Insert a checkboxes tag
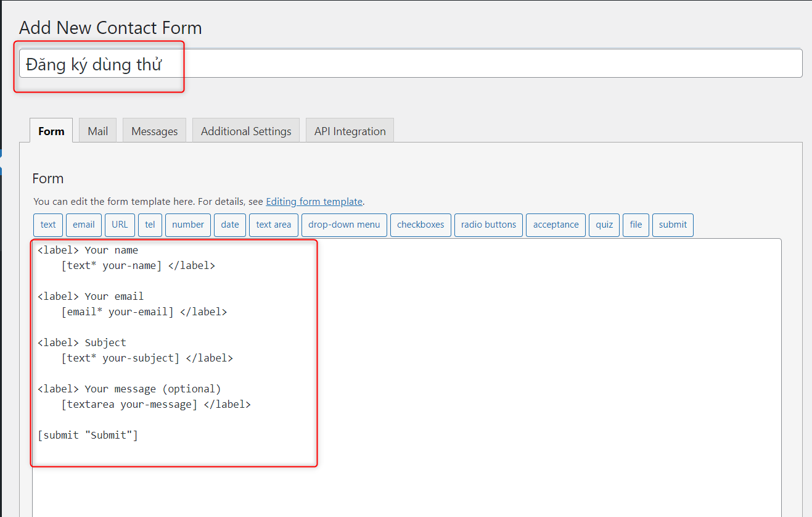Screen dimensions: 812x517 point(420,225)
